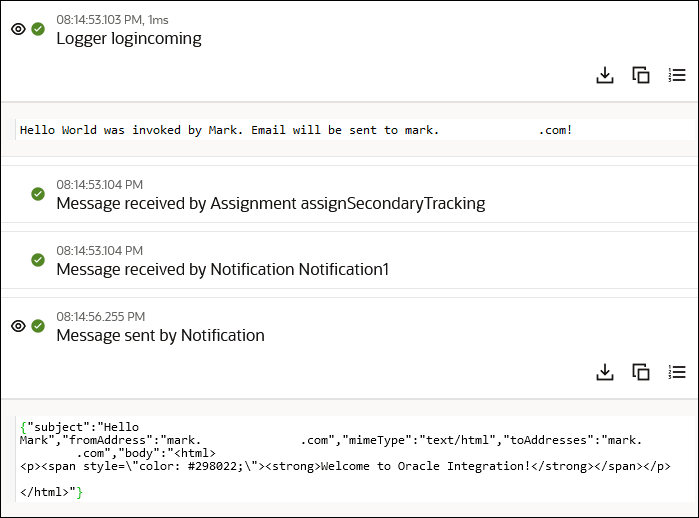Toggle line numbers for Logger logincoming payload
This screenshot has width=699, height=518.
point(677,75)
